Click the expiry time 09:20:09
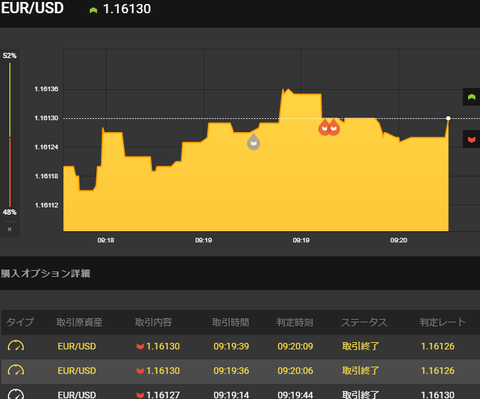 click(x=295, y=346)
